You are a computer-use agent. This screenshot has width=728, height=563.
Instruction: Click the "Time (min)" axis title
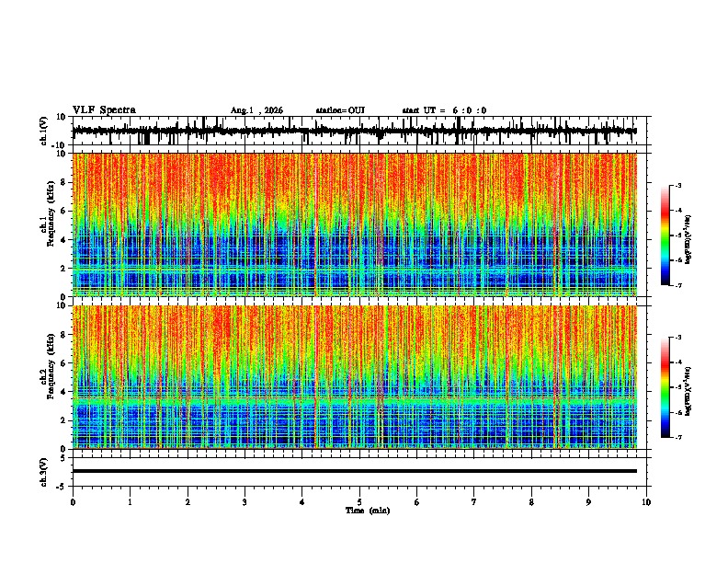click(x=368, y=511)
